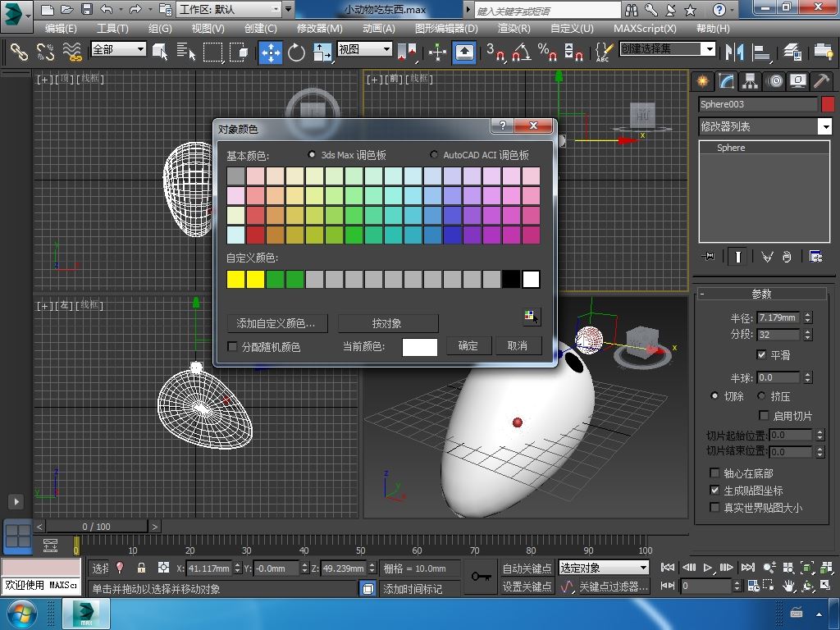Open the 工作区: 默认 workspace dropdown
Screen dimensions: 840x630
click(229, 10)
